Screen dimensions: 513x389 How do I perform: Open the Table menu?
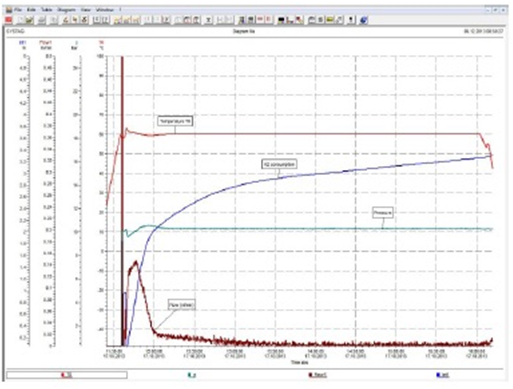[x=46, y=10]
